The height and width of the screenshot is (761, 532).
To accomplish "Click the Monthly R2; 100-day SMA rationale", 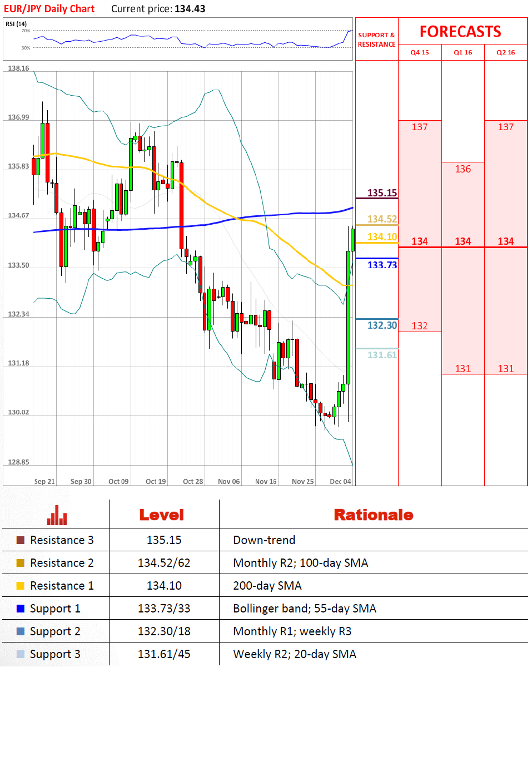I will coord(301,563).
